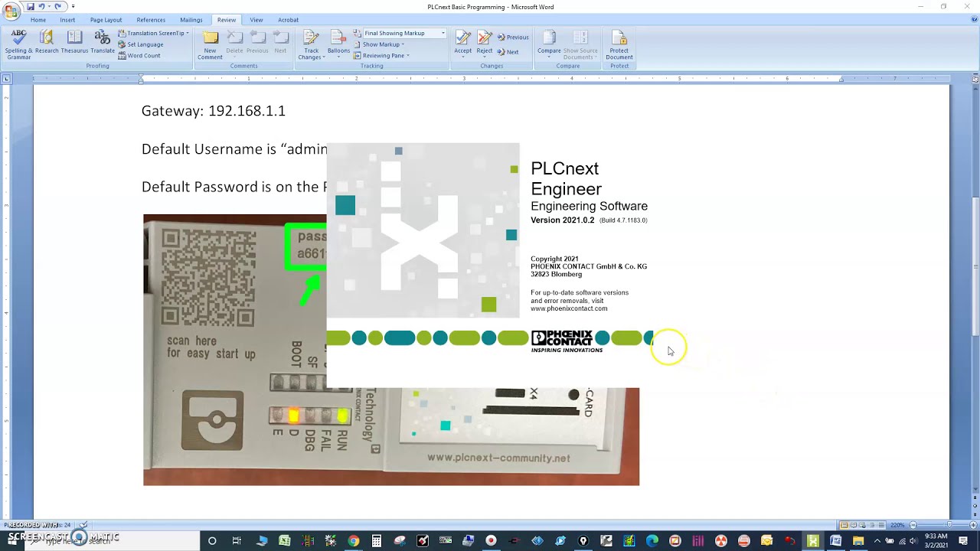This screenshot has width=980, height=551.
Task: Jump to Previous change
Action: point(513,37)
